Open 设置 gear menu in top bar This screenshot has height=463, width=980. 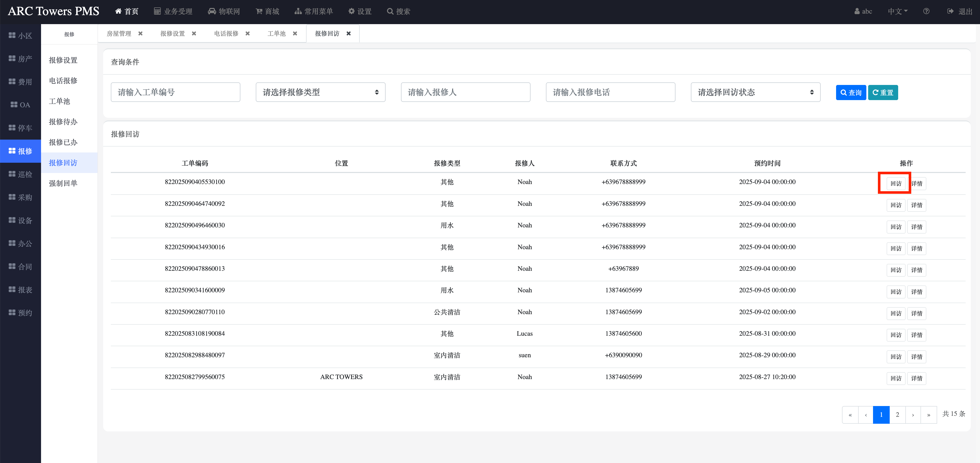pyautogui.click(x=359, y=11)
